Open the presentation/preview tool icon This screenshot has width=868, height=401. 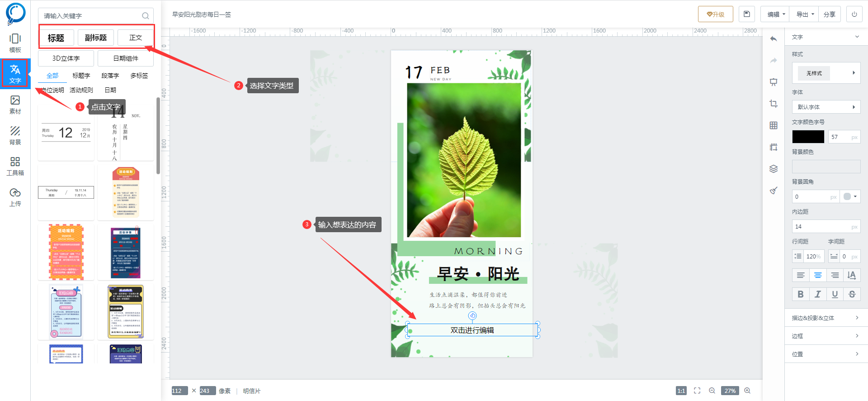tap(774, 82)
